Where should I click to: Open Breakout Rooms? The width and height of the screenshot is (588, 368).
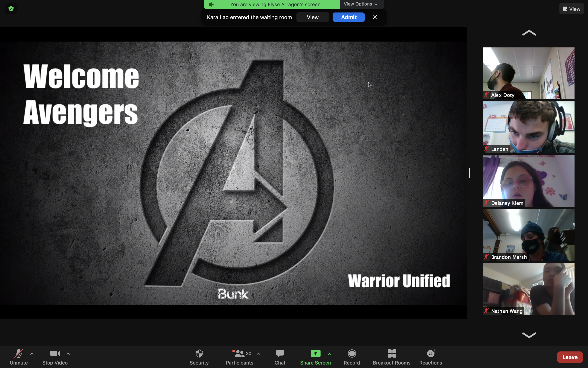[x=392, y=357]
